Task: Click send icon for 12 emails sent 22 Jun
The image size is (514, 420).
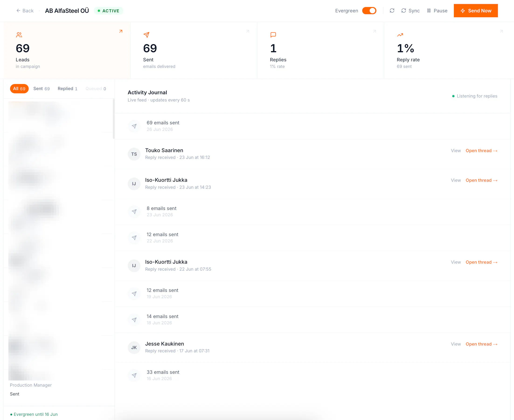Action: pos(134,238)
